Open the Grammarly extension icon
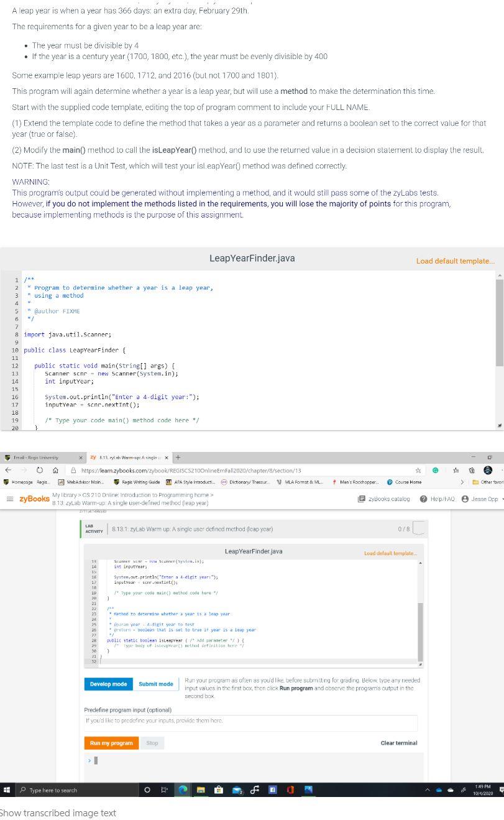Image resolution: width=504 pixels, height=820 pixels. coord(435,471)
